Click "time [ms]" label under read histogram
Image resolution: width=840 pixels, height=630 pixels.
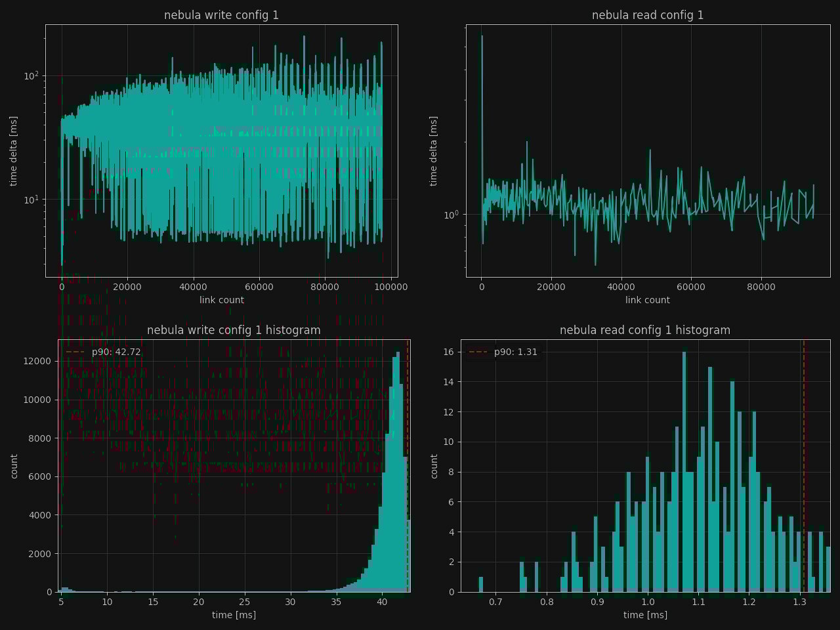pyautogui.click(x=645, y=615)
